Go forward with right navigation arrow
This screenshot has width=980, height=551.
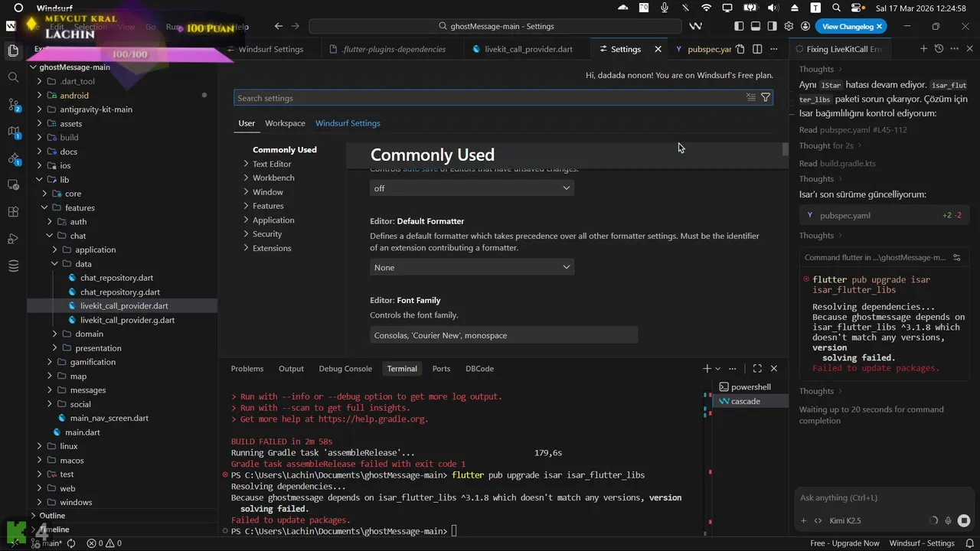pos(296,26)
